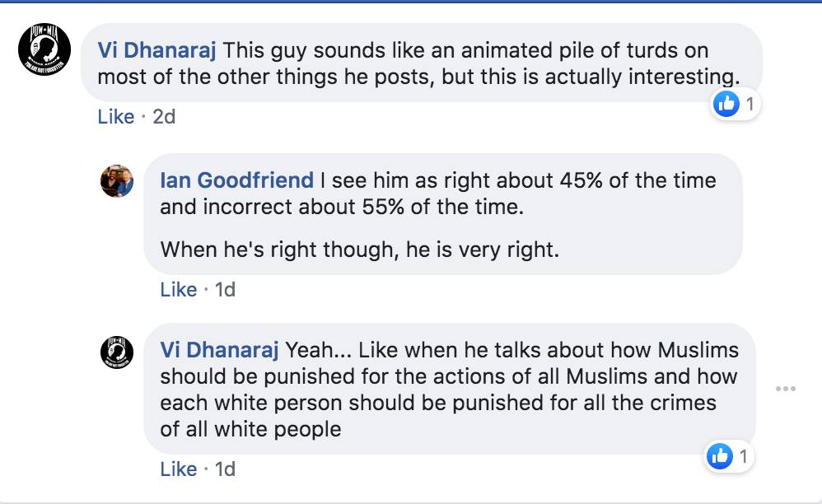Like Vi Dhanaraj's reply about Muslims

coord(178,469)
